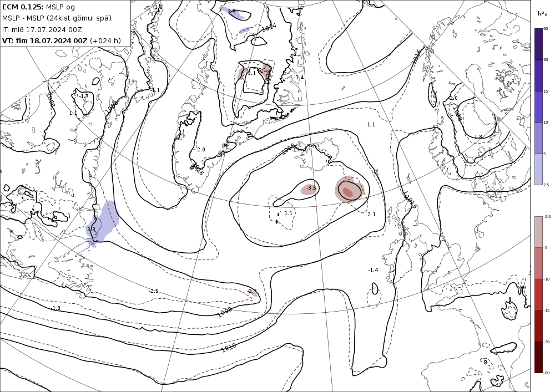The image size is (555, 392).
Task: Click the '-1.8' value in the lower left
Action: [x=56, y=308]
